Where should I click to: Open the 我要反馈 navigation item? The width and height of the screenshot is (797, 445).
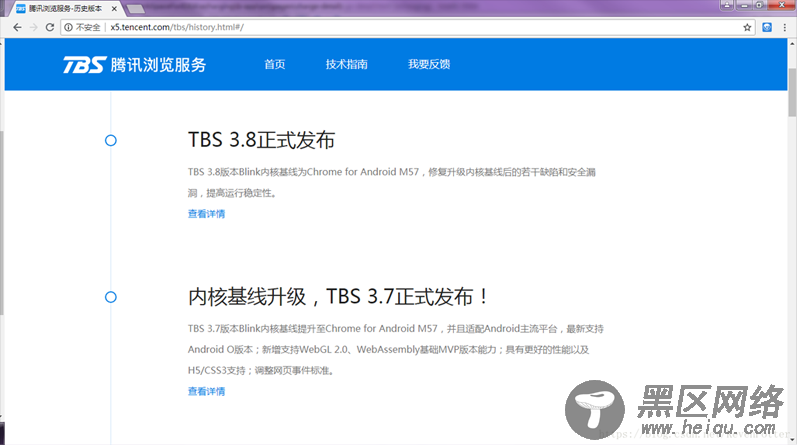(x=428, y=65)
